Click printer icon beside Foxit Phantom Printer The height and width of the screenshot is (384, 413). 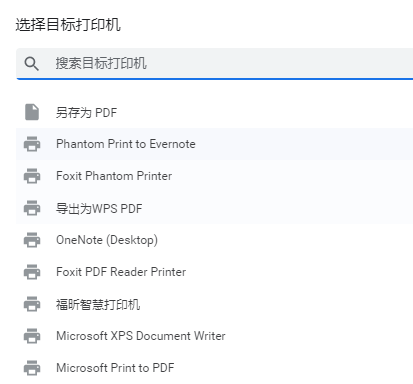(32, 176)
